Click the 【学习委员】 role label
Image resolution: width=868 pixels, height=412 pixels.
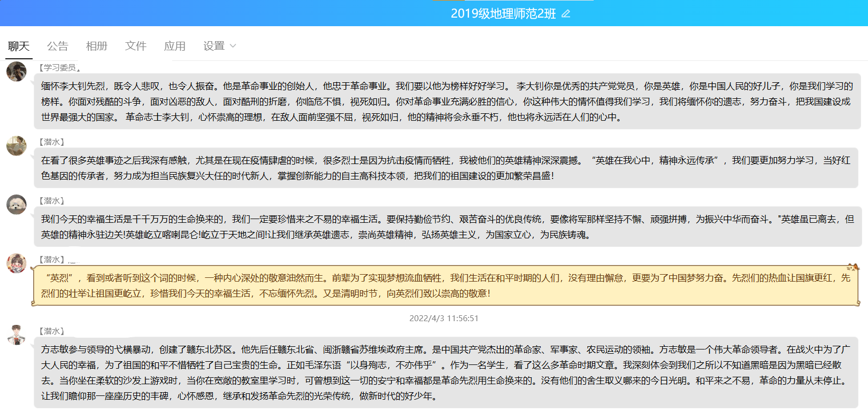coord(58,68)
